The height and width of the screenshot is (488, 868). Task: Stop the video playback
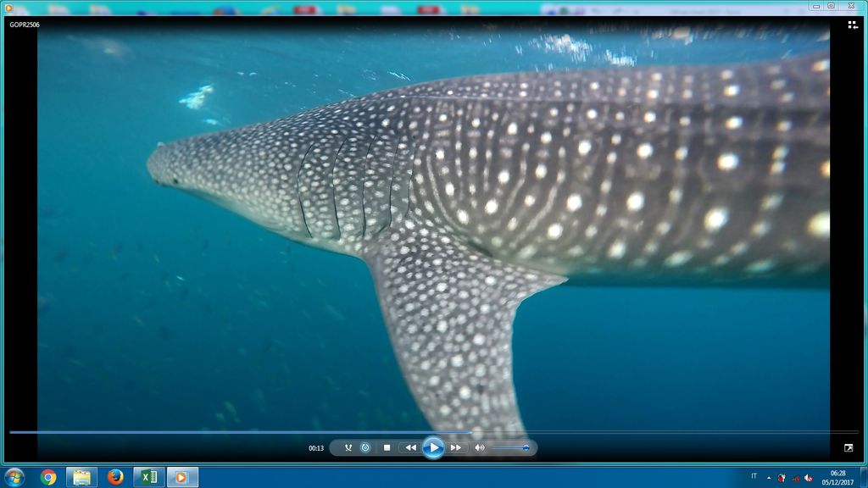click(x=387, y=447)
